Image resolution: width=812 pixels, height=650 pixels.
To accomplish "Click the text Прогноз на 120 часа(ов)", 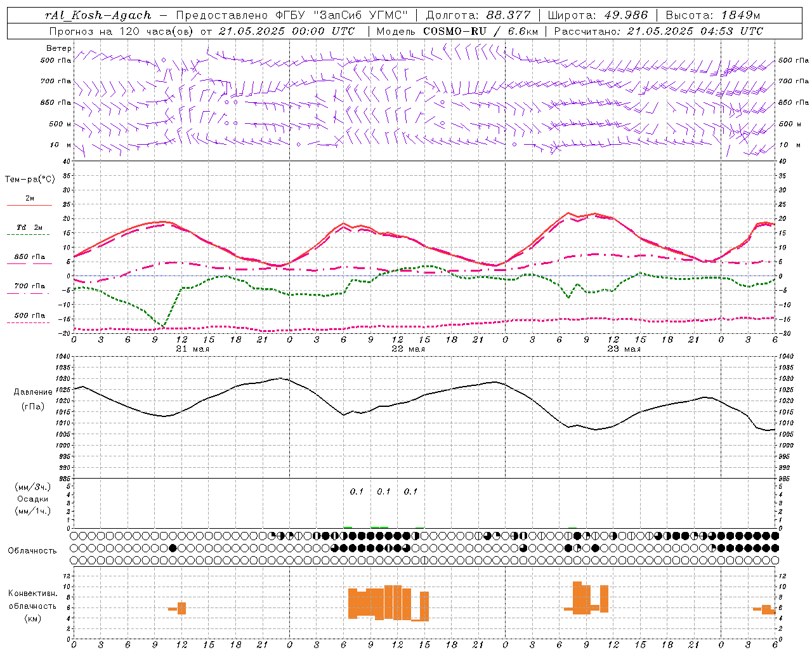I will [122, 31].
